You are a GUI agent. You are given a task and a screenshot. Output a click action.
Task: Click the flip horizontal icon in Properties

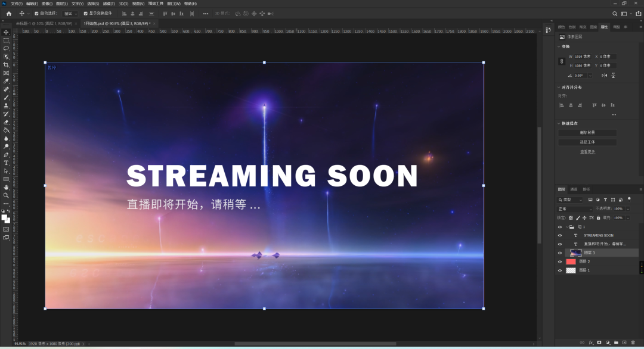[604, 76]
